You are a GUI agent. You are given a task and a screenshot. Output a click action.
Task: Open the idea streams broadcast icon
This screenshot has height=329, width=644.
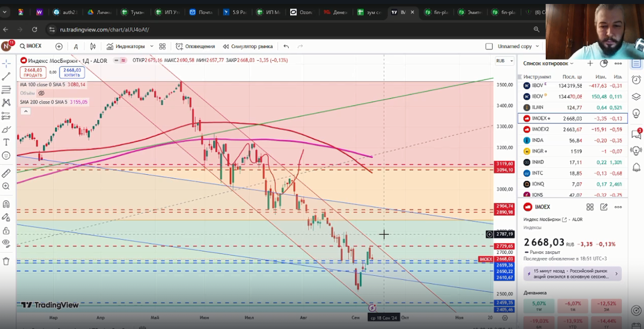[636, 151]
